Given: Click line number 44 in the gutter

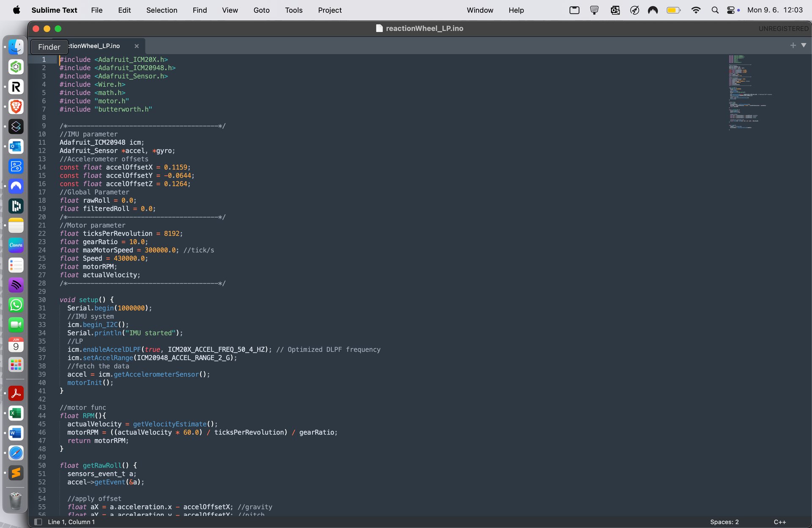Looking at the screenshot, I should tap(42, 416).
